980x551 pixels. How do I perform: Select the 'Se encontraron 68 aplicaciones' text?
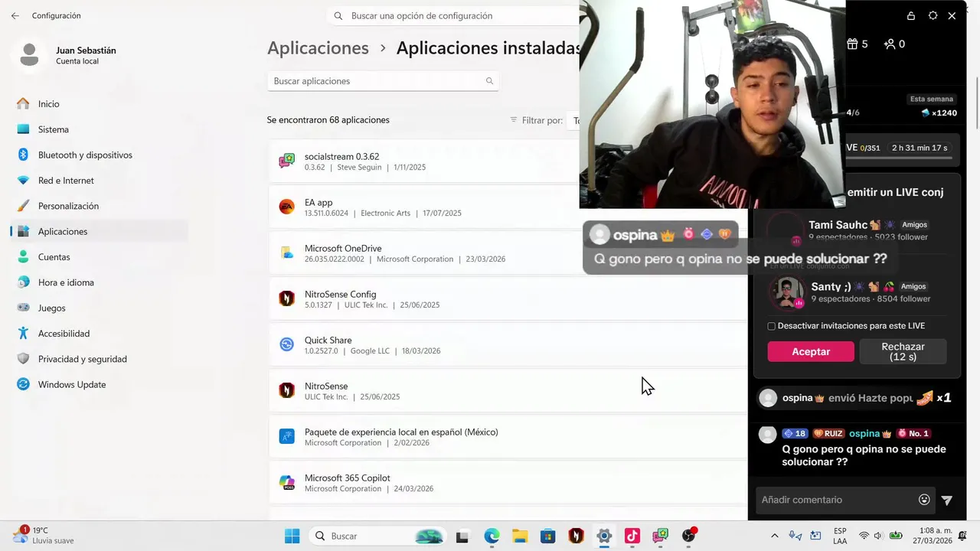click(x=328, y=120)
